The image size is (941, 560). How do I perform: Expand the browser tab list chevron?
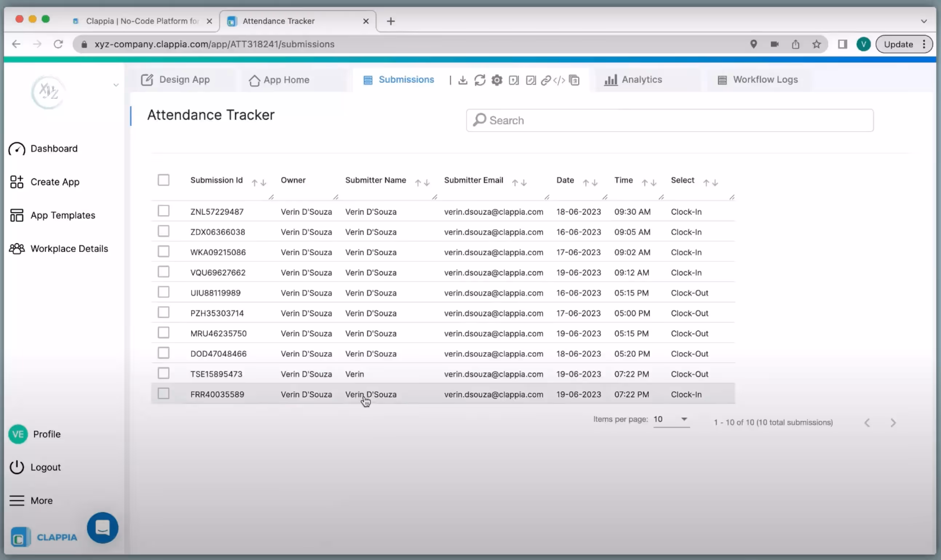coord(924,21)
